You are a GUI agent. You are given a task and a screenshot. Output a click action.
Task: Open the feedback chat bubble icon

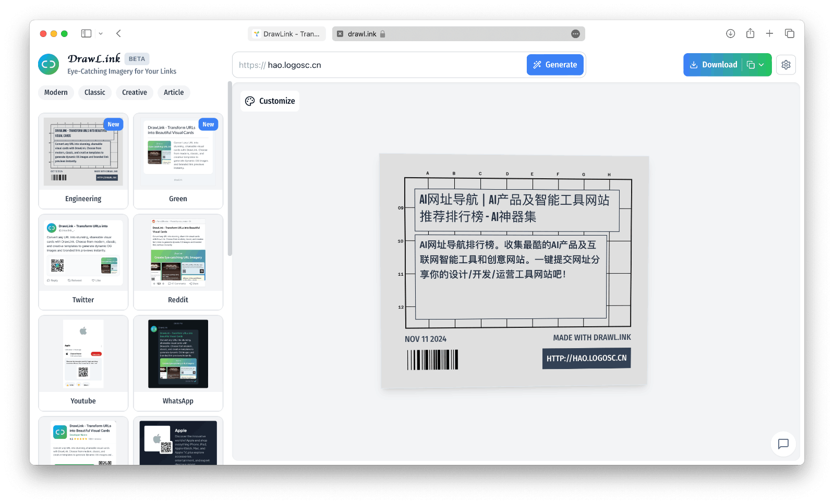point(783,444)
